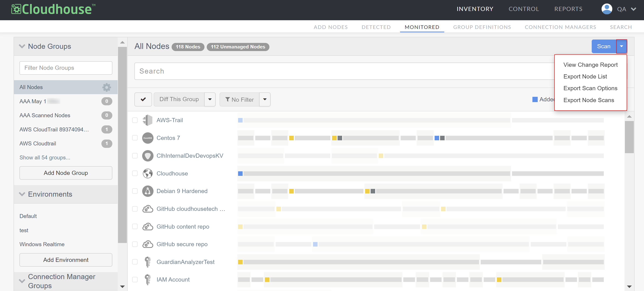The image size is (644, 291).
Task: Click the Add Node Group button
Action: pyautogui.click(x=66, y=173)
